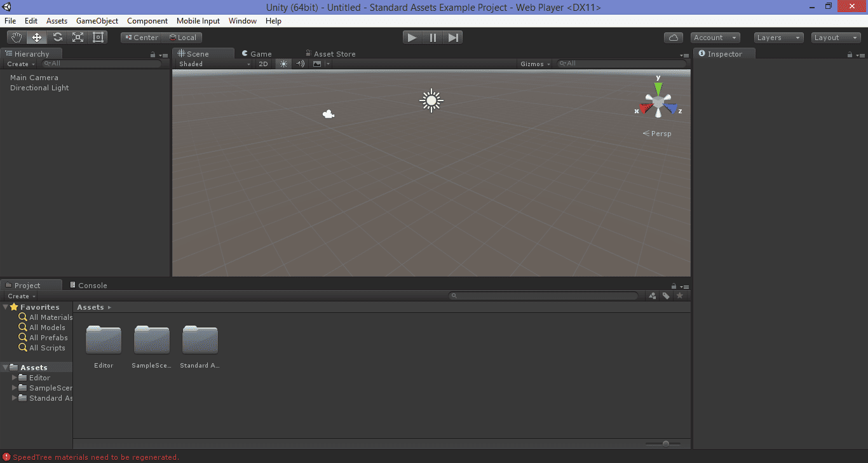Open the Gizmos dropdown
868x463 pixels.
[536, 64]
